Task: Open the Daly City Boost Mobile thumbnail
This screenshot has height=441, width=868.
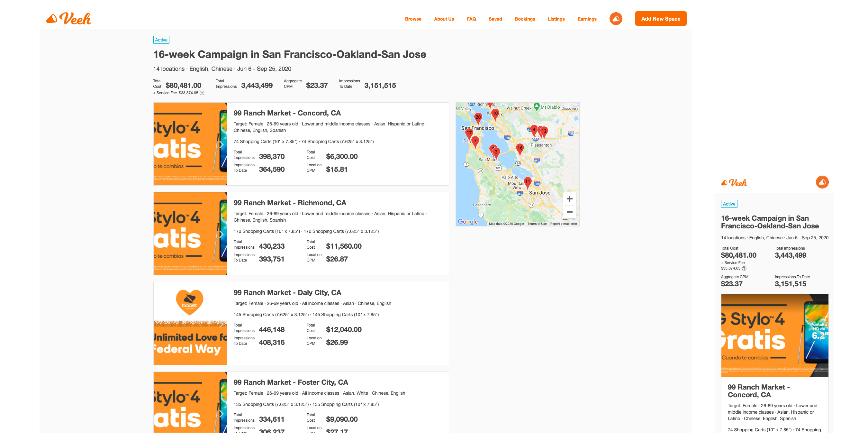Action: pyautogui.click(x=190, y=323)
